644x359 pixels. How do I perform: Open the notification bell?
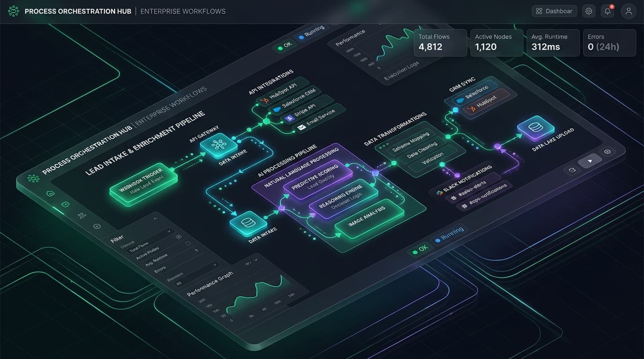(608, 11)
